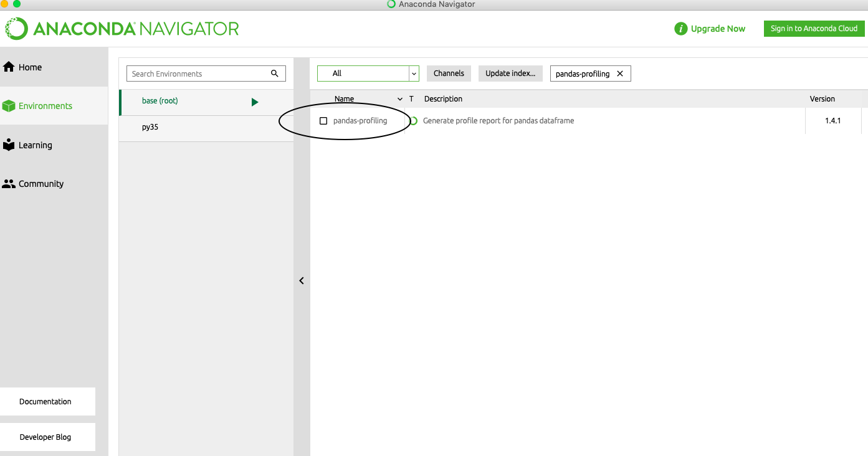Click the pandas-profiling package name

point(360,121)
